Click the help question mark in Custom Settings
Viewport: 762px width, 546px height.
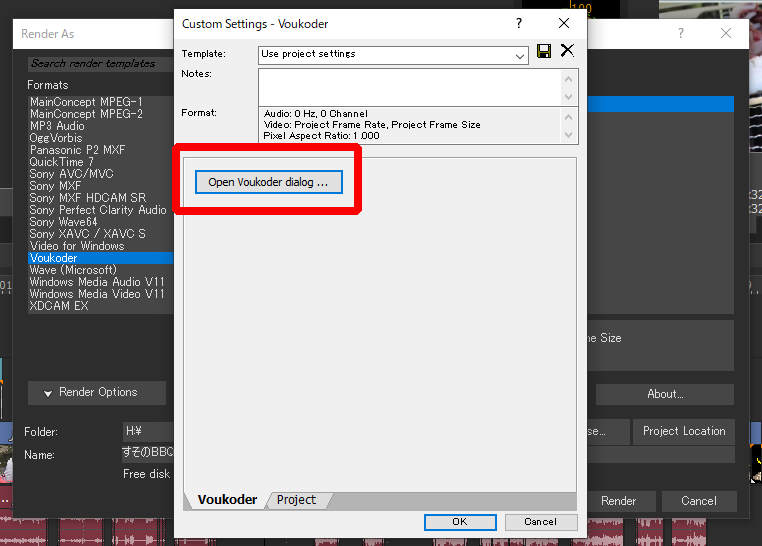(x=518, y=23)
